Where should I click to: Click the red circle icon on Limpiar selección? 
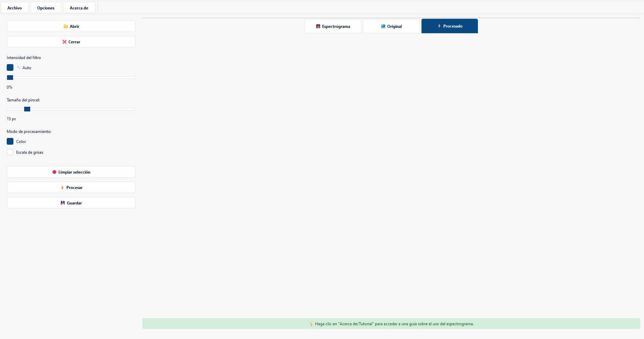click(54, 172)
